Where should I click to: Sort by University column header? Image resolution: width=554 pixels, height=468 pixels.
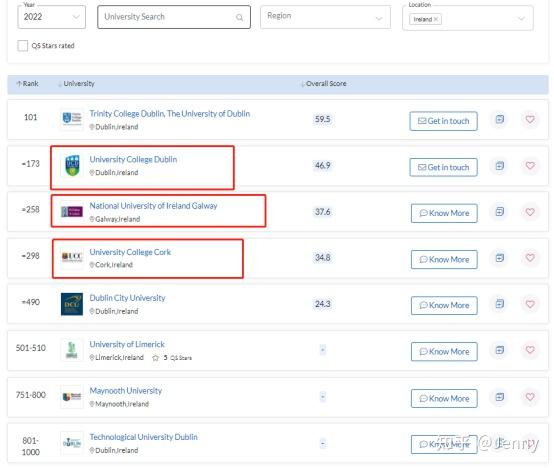[76, 84]
